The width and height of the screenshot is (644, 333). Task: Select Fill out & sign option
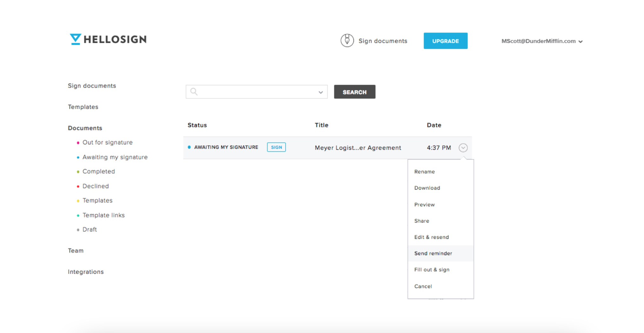[432, 270]
